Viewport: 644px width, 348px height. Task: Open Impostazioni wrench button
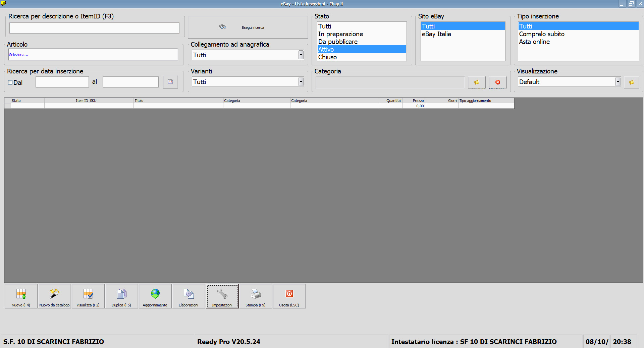point(222,296)
